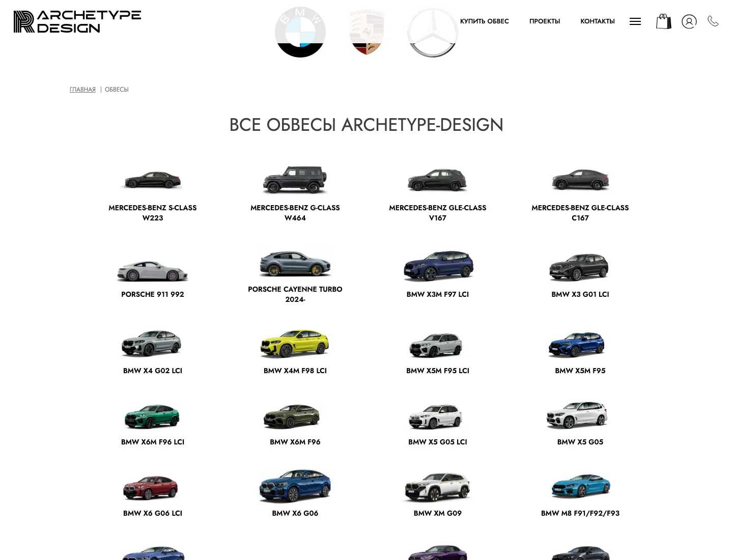Click the MERCEDES-BENZ G-CLASS W464 title
This screenshot has height=560, width=733.
tap(295, 213)
